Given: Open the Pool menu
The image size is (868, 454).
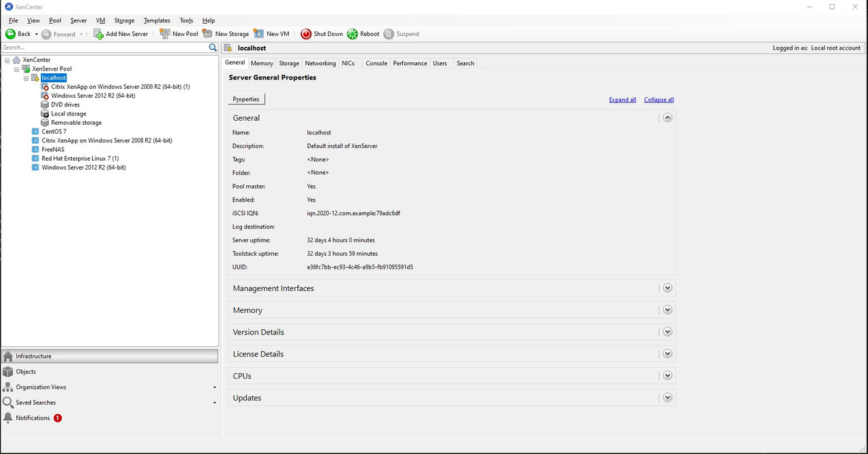Looking at the screenshot, I should [55, 20].
